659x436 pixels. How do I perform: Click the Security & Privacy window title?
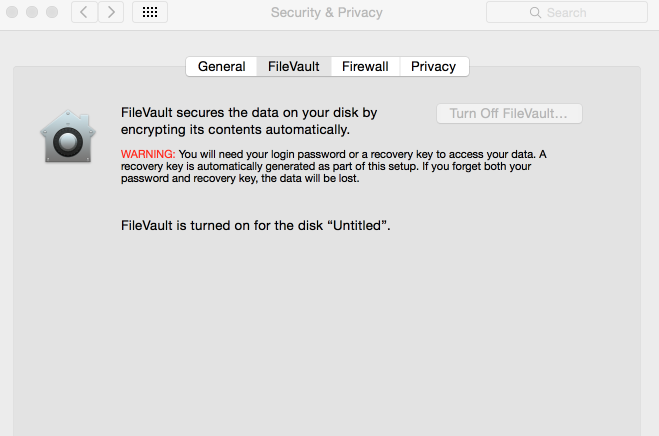pyautogui.click(x=327, y=13)
